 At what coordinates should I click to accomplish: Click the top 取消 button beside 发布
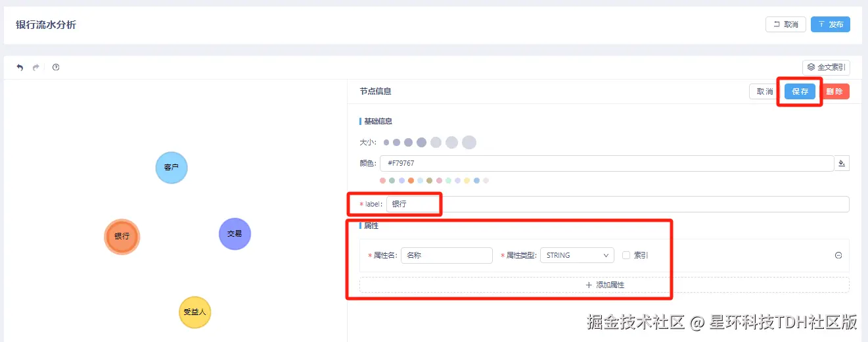coord(786,24)
